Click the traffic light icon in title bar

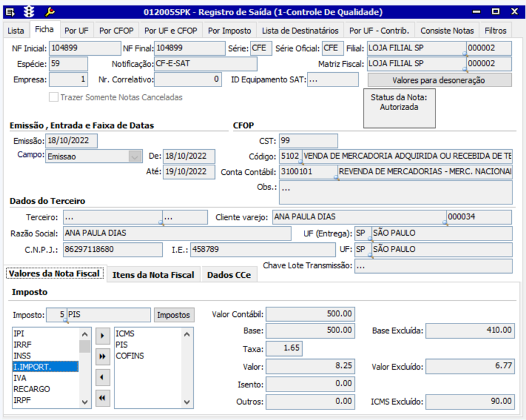coord(29,12)
